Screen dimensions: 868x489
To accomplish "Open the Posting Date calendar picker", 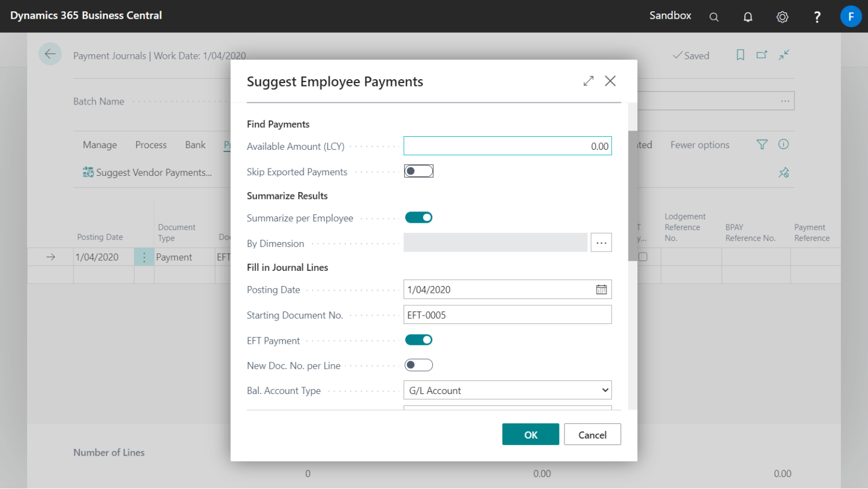I will coord(601,289).
